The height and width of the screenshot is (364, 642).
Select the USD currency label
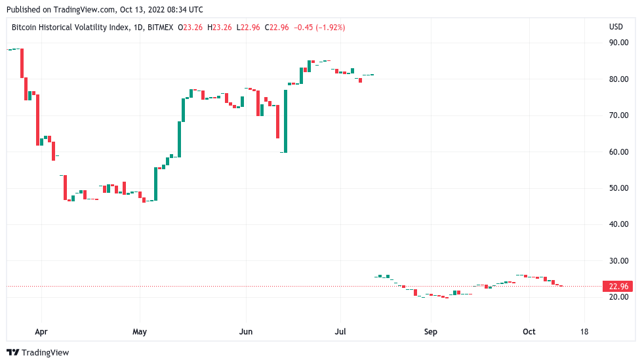(616, 27)
